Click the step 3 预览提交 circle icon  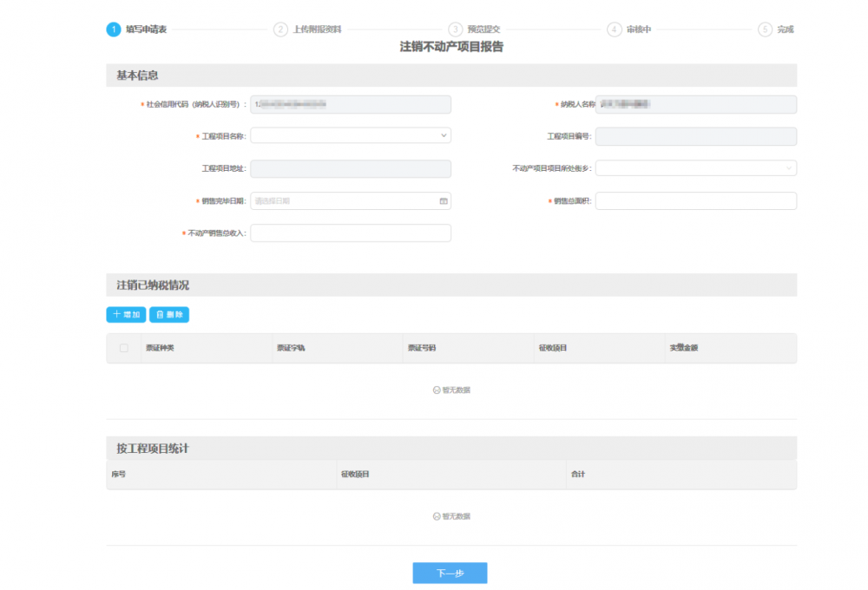pos(455,29)
